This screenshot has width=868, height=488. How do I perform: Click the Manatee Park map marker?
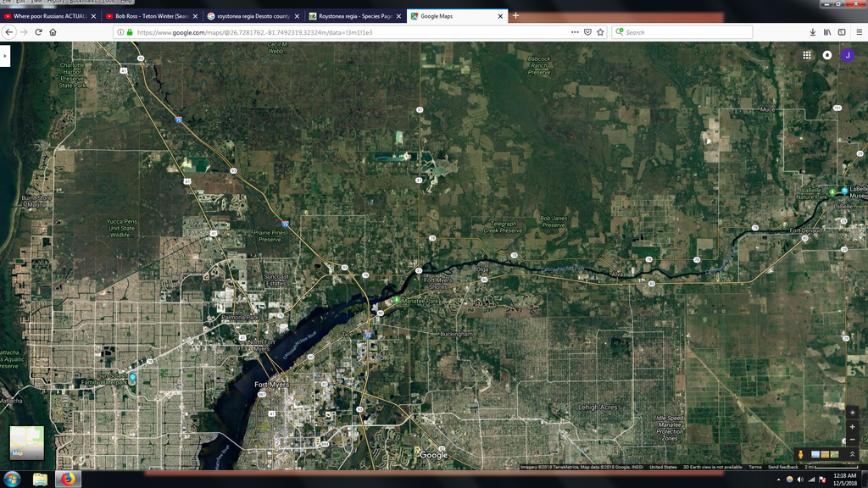click(397, 299)
